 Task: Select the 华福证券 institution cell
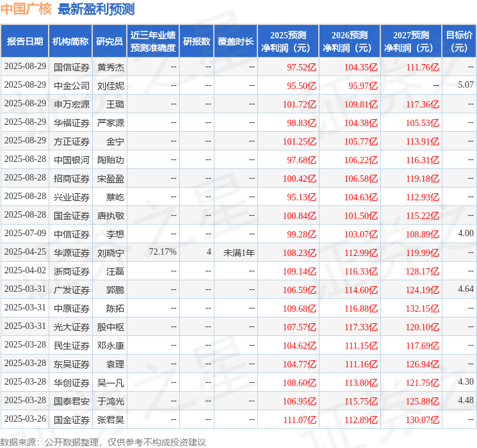point(72,123)
